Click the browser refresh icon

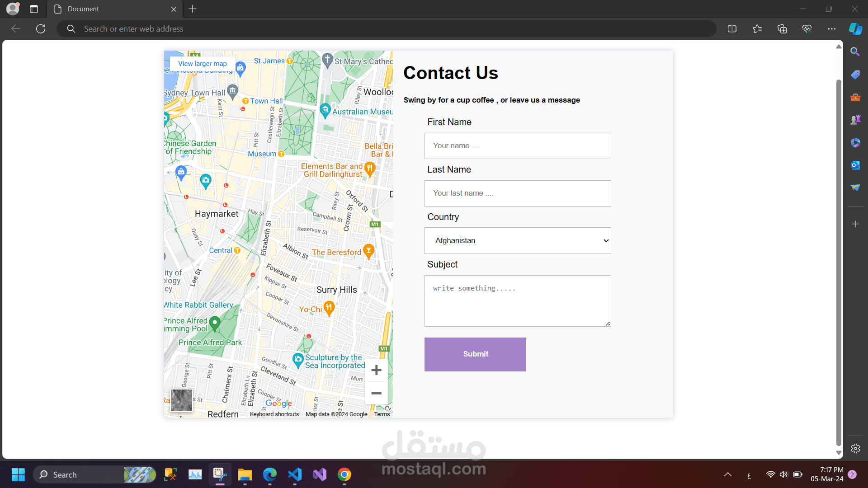(41, 29)
